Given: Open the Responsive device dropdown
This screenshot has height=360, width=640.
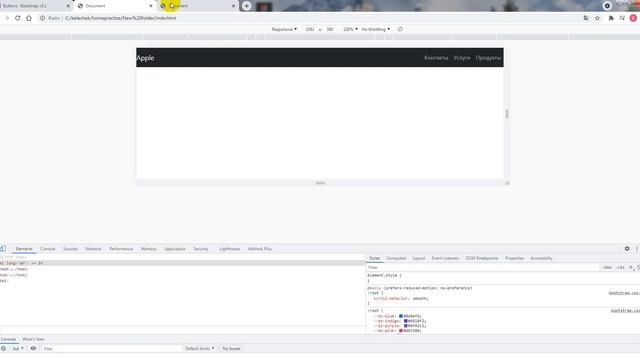Looking at the screenshot, I should 284,29.
